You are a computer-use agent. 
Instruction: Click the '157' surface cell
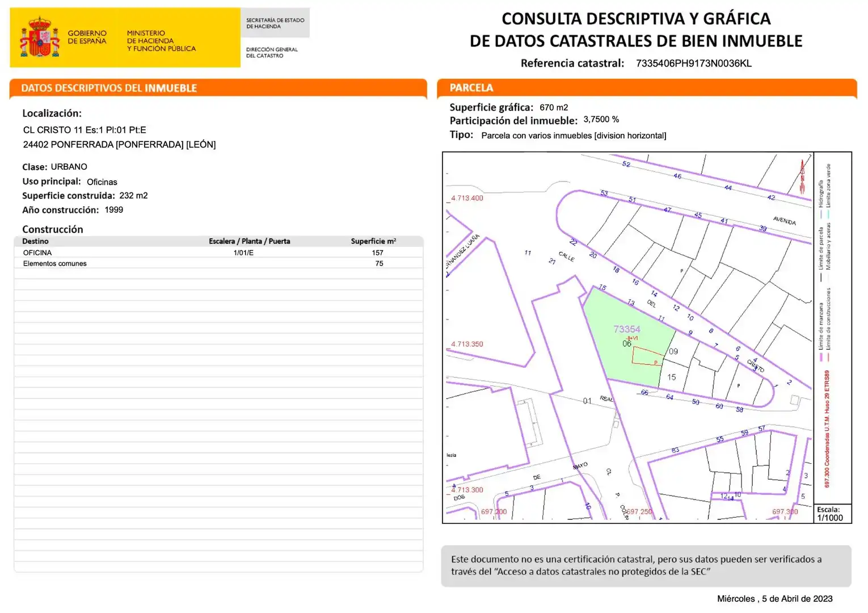[x=378, y=253]
